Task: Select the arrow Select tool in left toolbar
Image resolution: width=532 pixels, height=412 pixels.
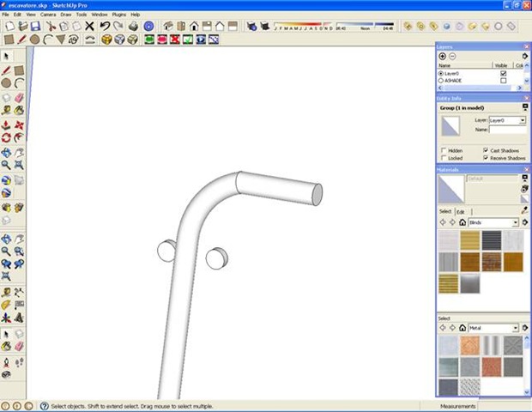Action: (x=7, y=56)
